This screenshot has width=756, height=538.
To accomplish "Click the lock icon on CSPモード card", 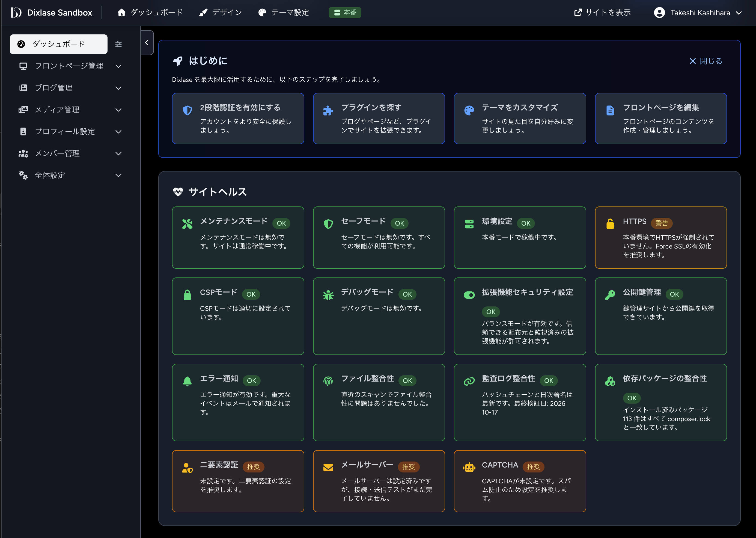I will click(187, 295).
